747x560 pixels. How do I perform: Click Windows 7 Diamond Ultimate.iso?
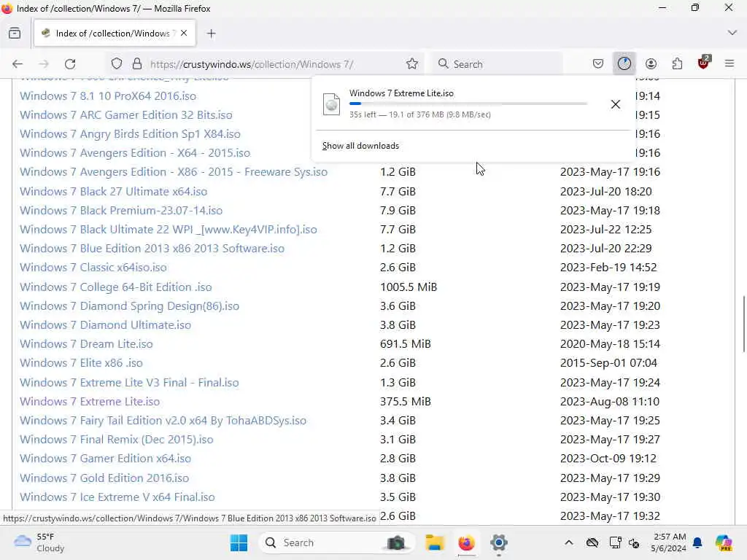(105, 325)
